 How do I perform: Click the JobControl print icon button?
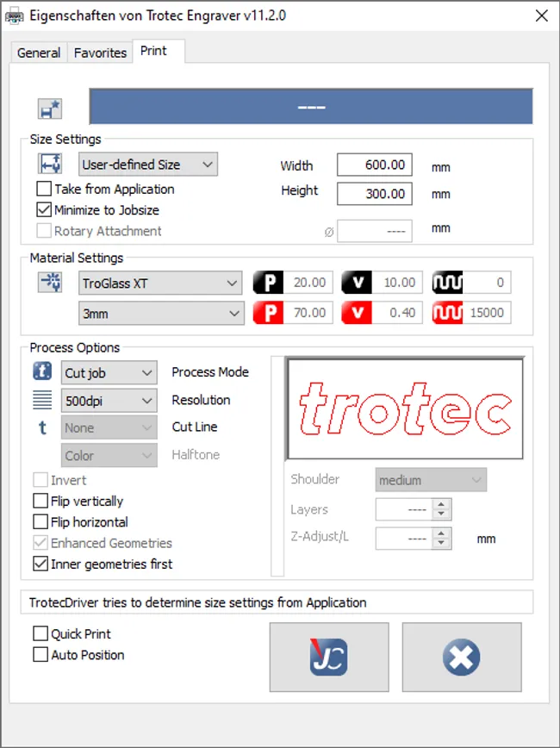pyautogui.click(x=328, y=657)
